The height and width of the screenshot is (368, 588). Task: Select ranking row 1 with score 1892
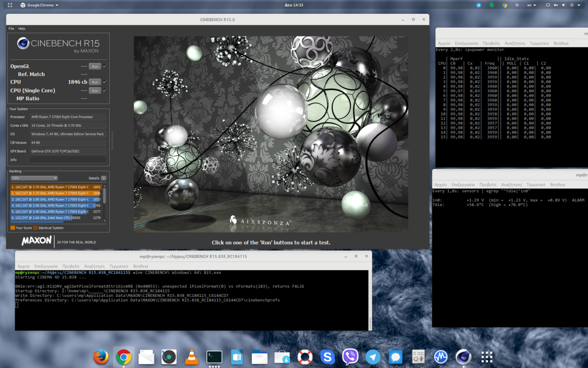(56, 187)
